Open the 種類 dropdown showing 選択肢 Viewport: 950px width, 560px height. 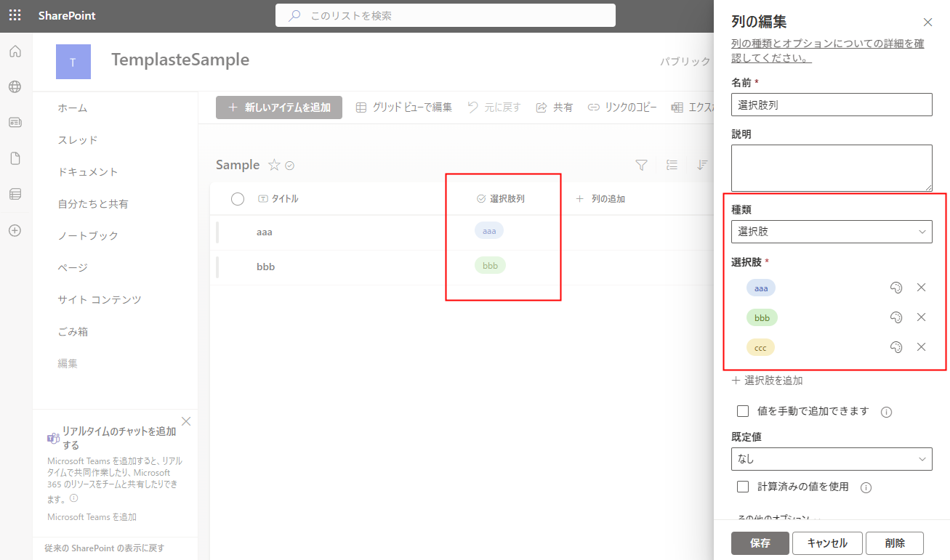tap(831, 232)
